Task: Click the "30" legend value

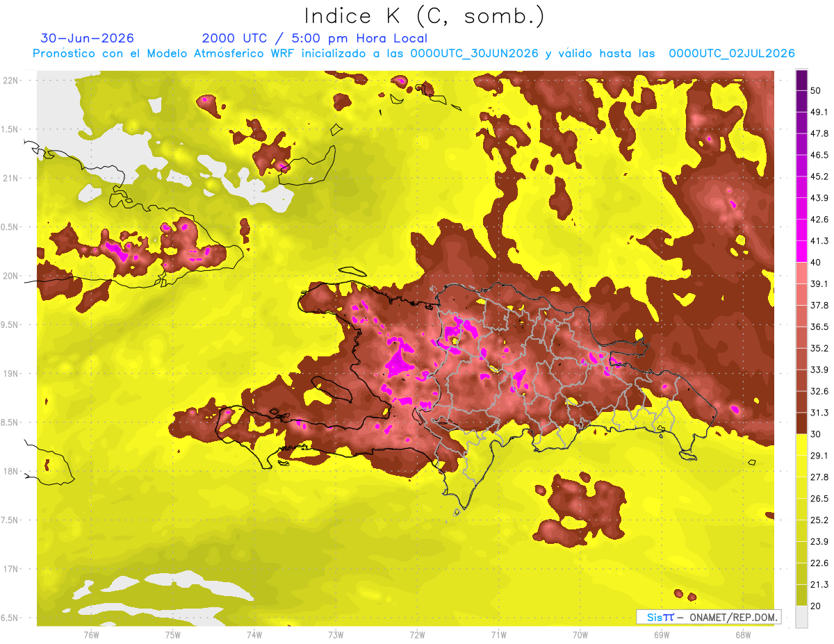Action: point(817,434)
